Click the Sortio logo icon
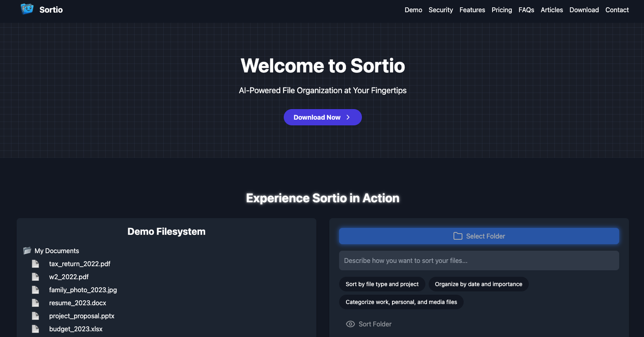The height and width of the screenshot is (337, 644). pyautogui.click(x=27, y=9)
